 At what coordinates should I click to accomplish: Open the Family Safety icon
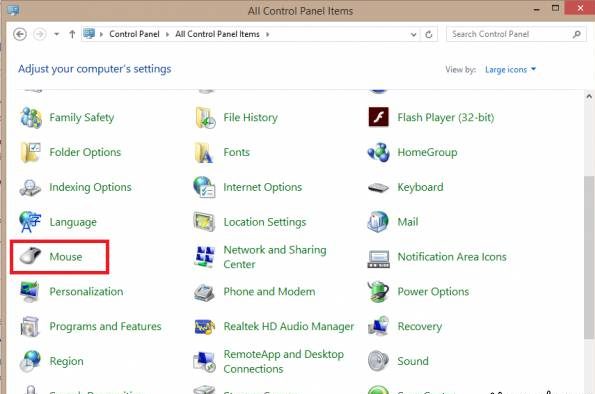tap(30, 117)
